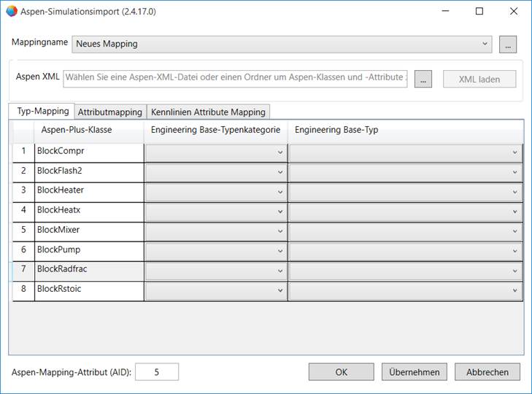
Task: Open Typenkategorie dropdown for BlockCompr
Action: click(x=216, y=152)
